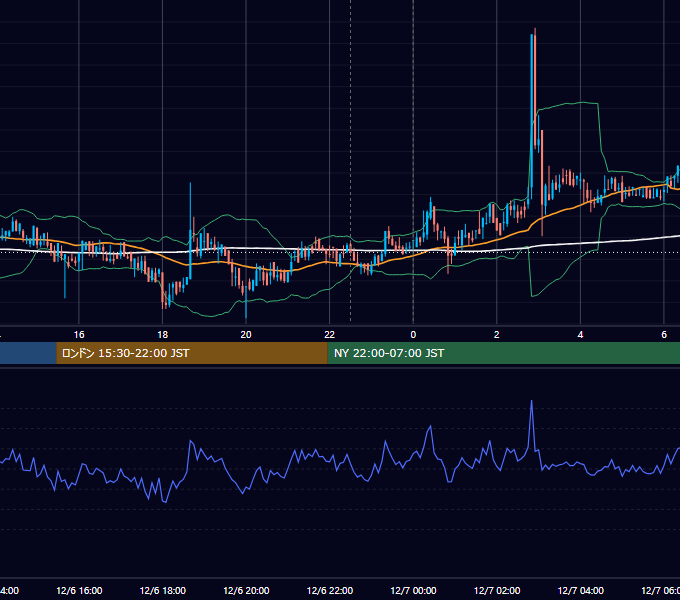680x600 pixels.
Task: Click the 18 hour axis label
Action: [x=163, y=335]
